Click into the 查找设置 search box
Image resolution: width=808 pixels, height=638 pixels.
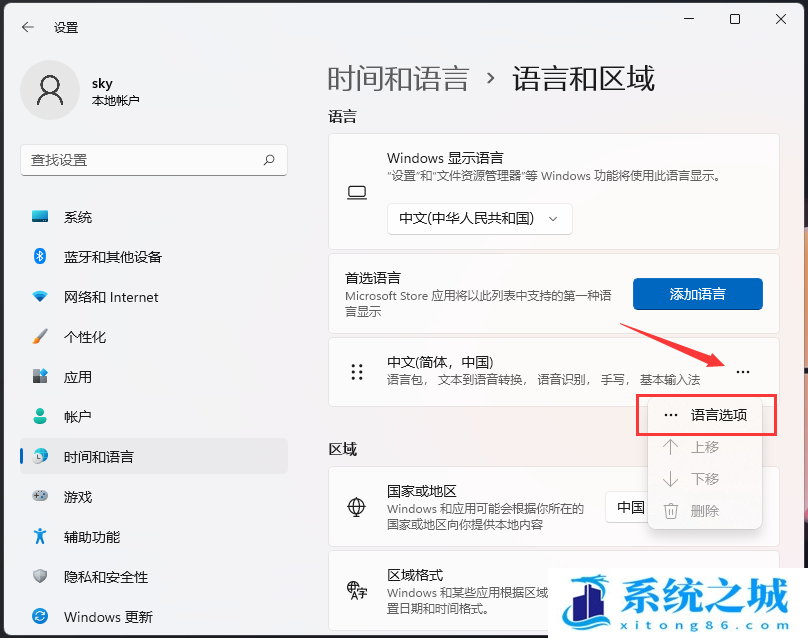pyautogui.click(x=154, y=160)
